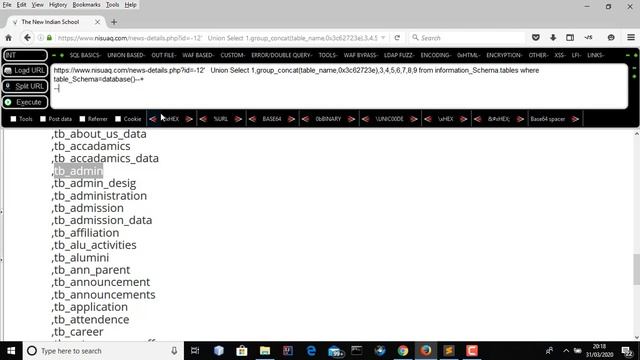Apply Base64 spacer right arrow

(x=575, y=119)
